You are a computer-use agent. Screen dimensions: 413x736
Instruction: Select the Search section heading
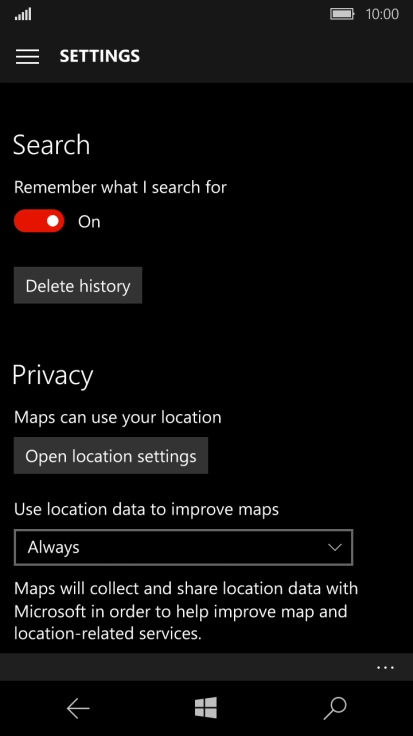tap(51, 145)
